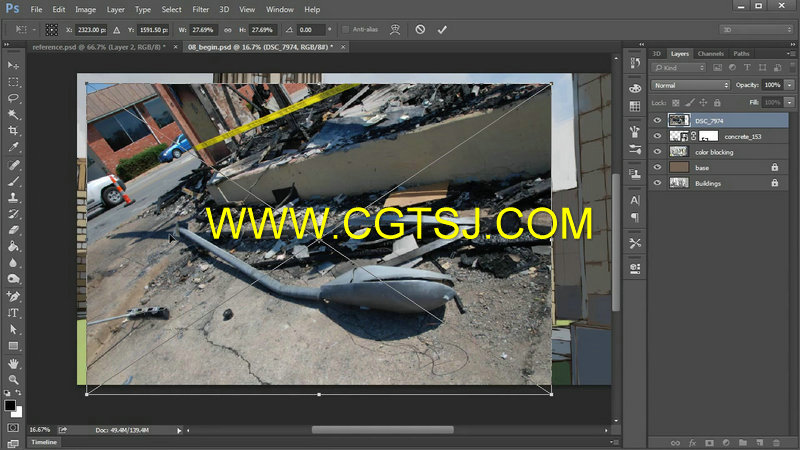Select the Horizontal Type tool
Viewport: 800px width, 450px height.
click(13, 313)
